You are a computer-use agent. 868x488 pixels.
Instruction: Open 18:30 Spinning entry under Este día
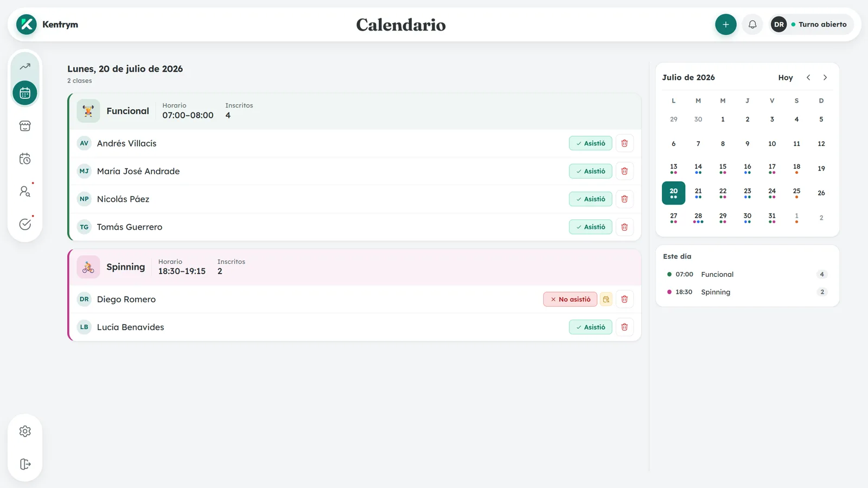tap(747, 292)
